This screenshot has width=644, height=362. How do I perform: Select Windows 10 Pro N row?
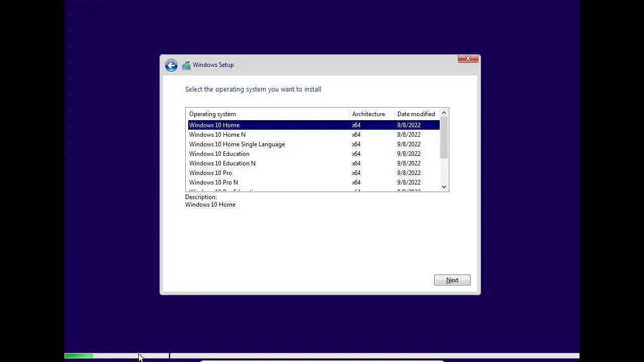313,183
